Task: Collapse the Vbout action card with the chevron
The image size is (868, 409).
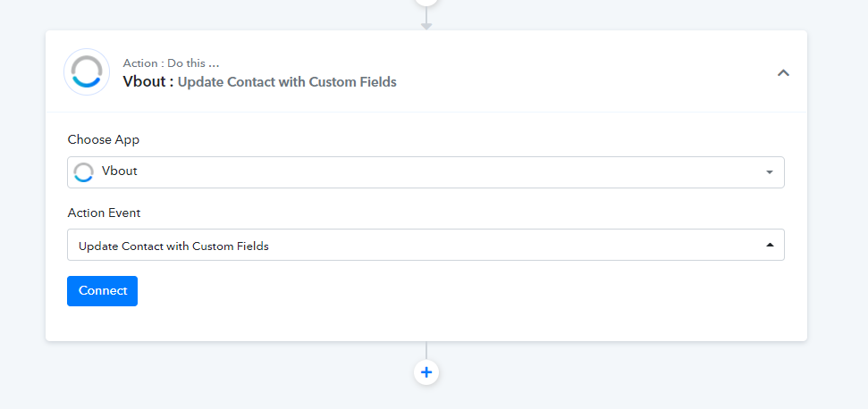Action: click(x=783, y=73)
